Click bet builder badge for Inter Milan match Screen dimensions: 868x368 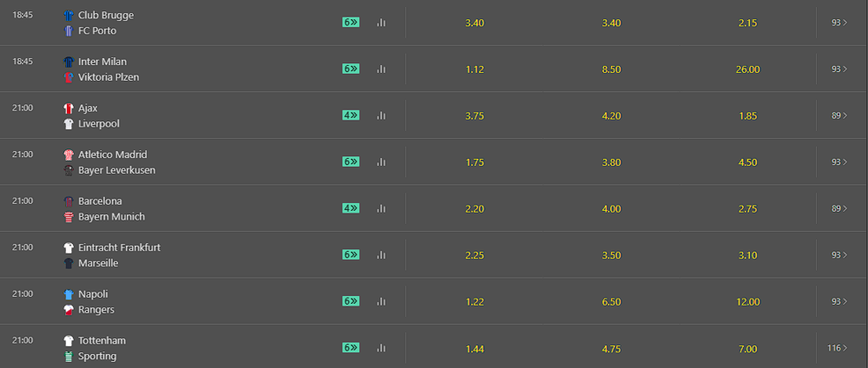point(351,69)
